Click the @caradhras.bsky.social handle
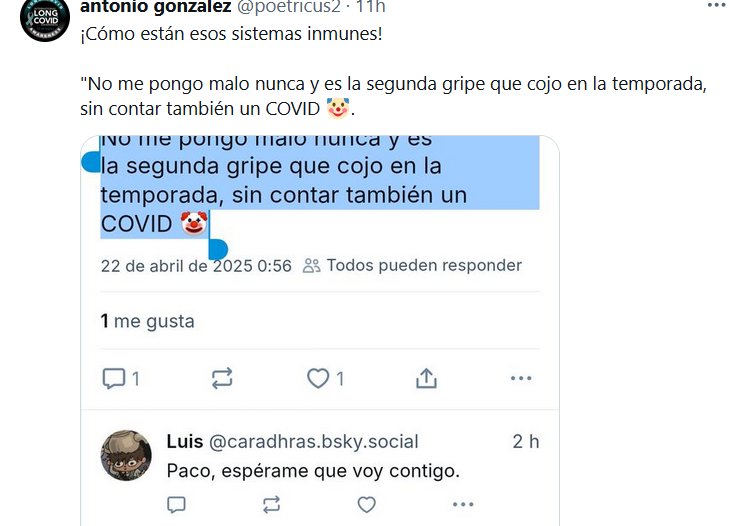Screen dimensions: 730x526 click(x=313, y=441)
